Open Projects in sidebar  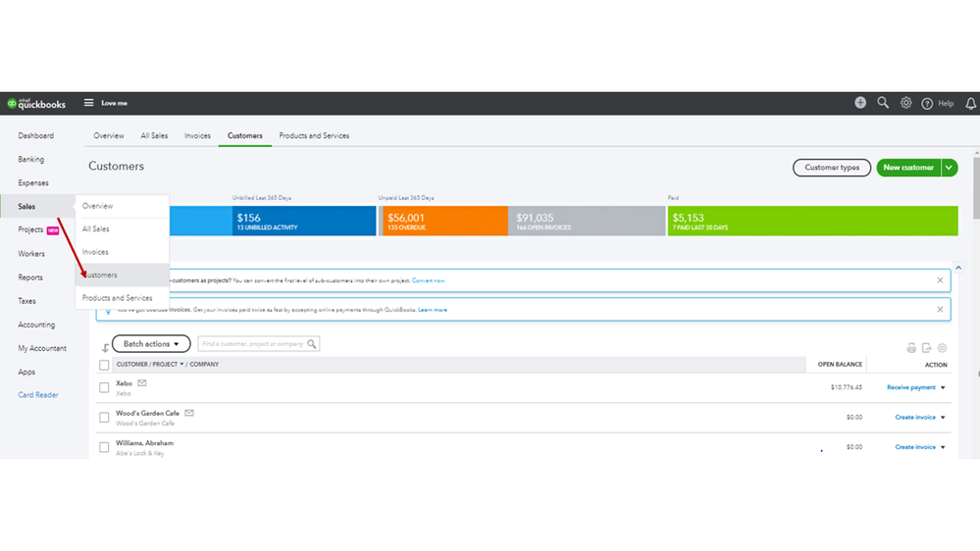(30, 229)
